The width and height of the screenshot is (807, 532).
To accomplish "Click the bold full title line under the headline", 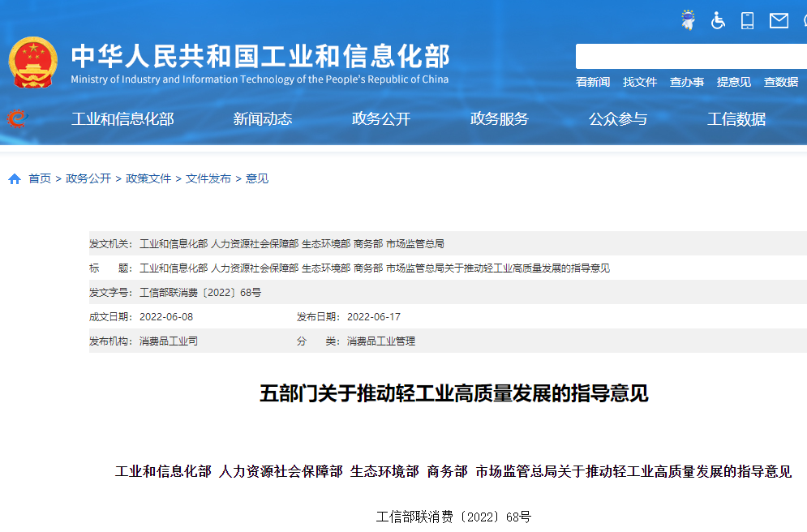I will pyautogui.click(x=453, y=471).
